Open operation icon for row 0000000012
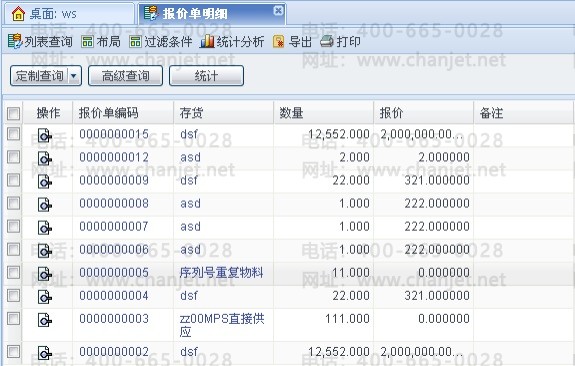The image size is (575, 366). tap(45, 158)
